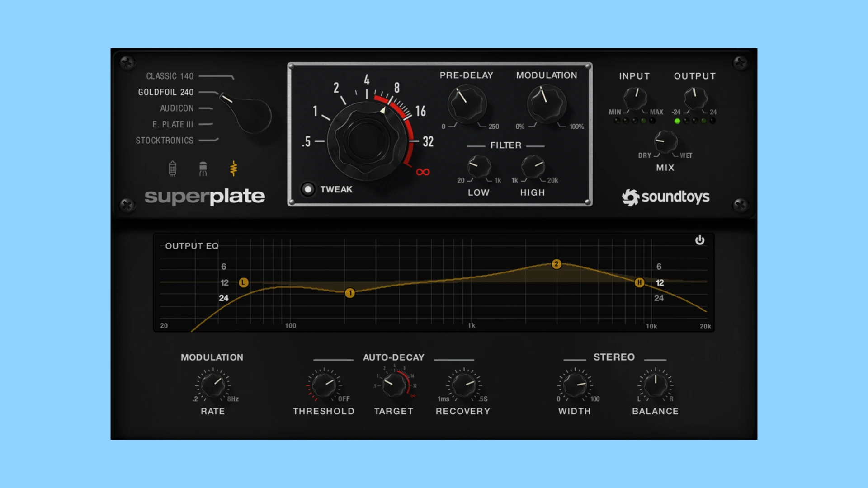Click the top MODULATION depth knob
The image size is (868, 488).
(x=547, y=104)
